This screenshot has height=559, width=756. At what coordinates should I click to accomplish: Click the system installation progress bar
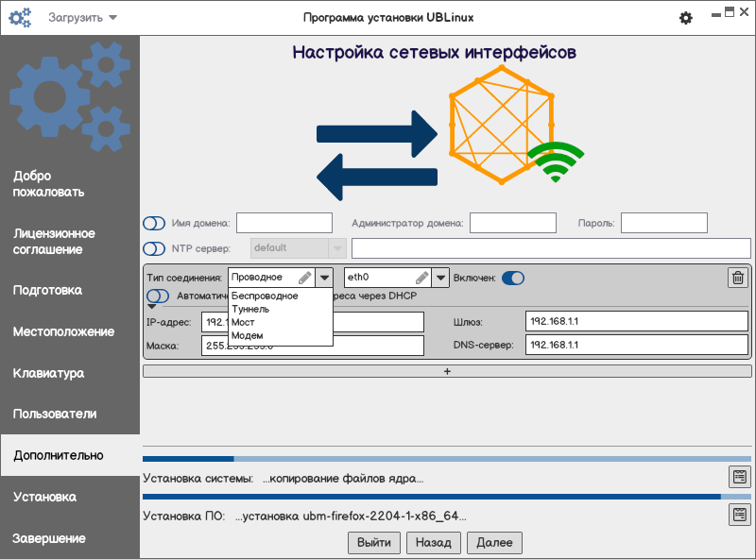447,459
